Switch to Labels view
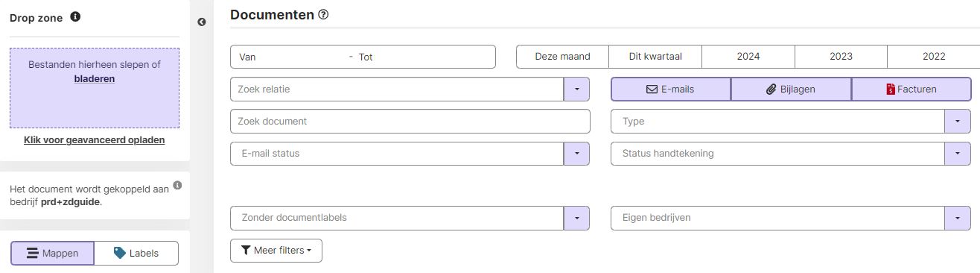This screenshot has width=980, height=273. pyautogui.click(x=136, y=253)
